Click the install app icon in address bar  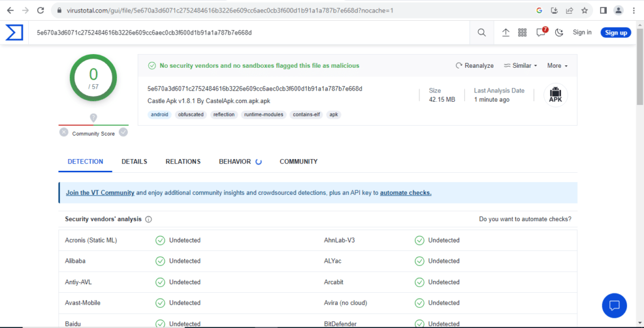[555, 11]
